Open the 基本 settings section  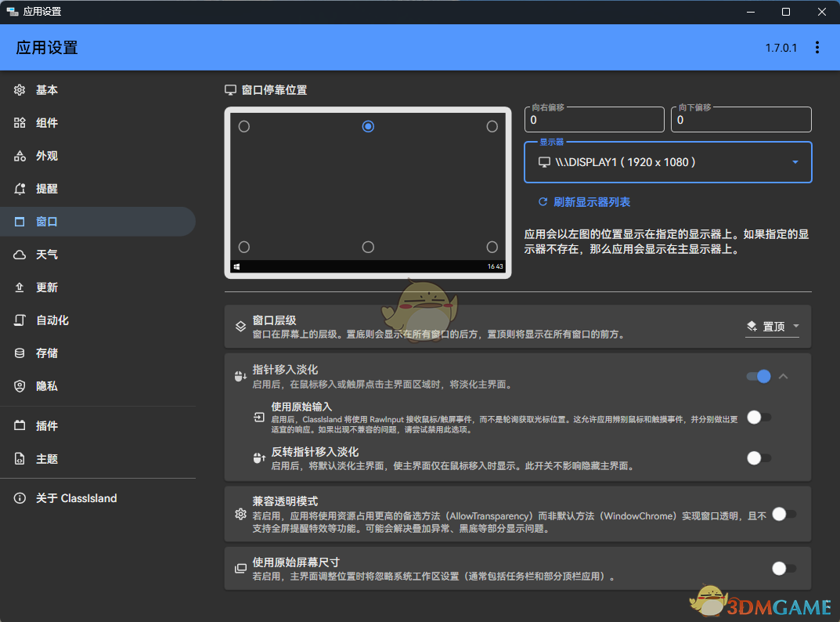click(47, 90)
